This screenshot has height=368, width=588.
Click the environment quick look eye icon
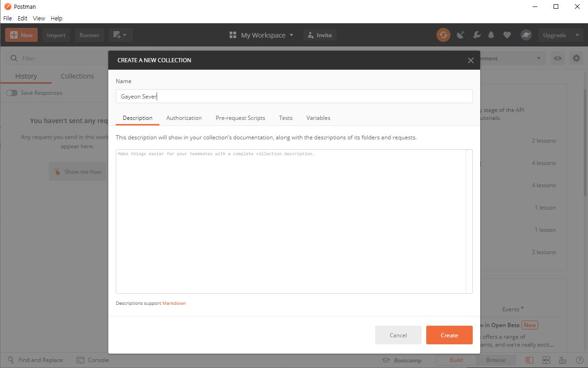557,59
